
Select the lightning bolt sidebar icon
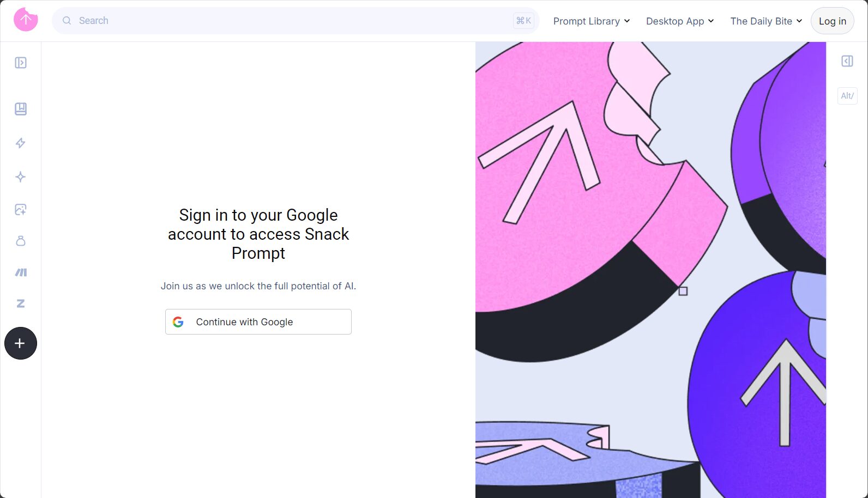[21, 143]
